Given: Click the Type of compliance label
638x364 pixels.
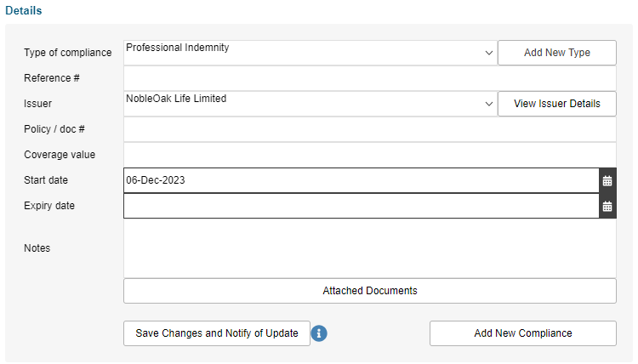Looking at the screenshot, I should 67,53.
